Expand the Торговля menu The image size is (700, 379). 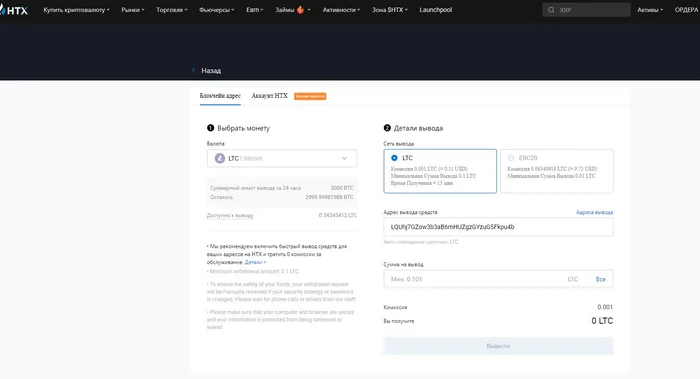(x=172, y=10)
